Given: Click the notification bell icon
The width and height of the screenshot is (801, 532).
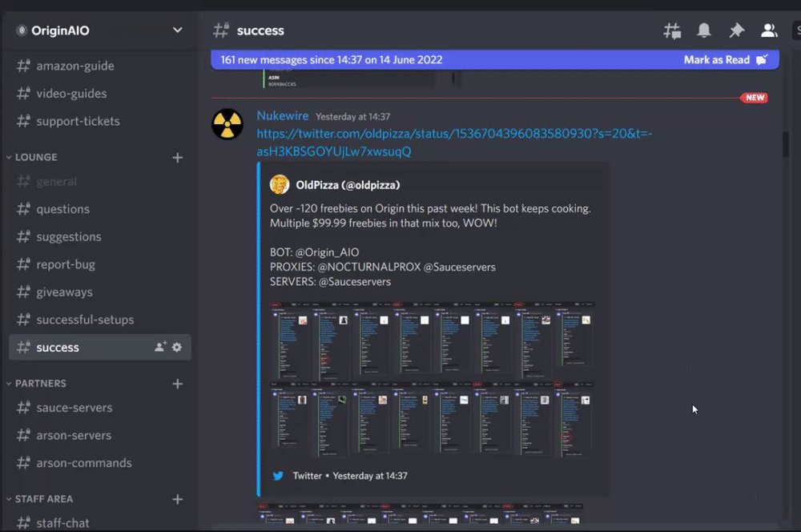Looking at the screenshot, I should point(704,30).
